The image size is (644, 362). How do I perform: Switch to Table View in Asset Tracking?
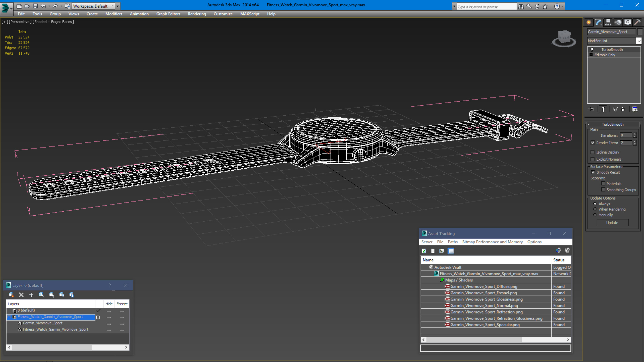(451, 251)
